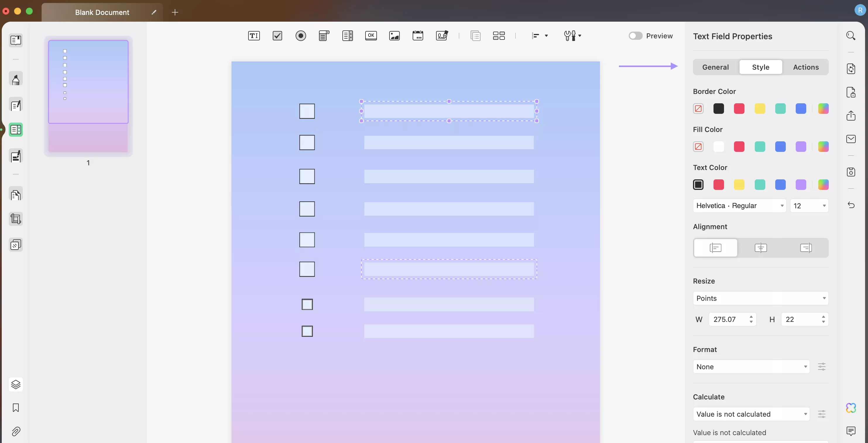Open the Bookmarks panel icon
The height and width of the screenshot is (443, 868).
(16, 408)
